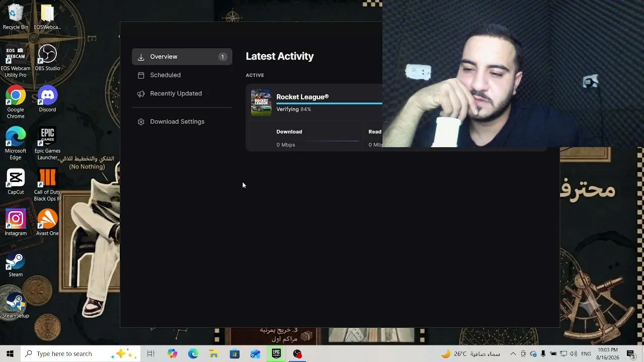Viewport: 644px width, 362px height.
Task: Open the Overview tab in downloads sidebar
Action: 182,57
